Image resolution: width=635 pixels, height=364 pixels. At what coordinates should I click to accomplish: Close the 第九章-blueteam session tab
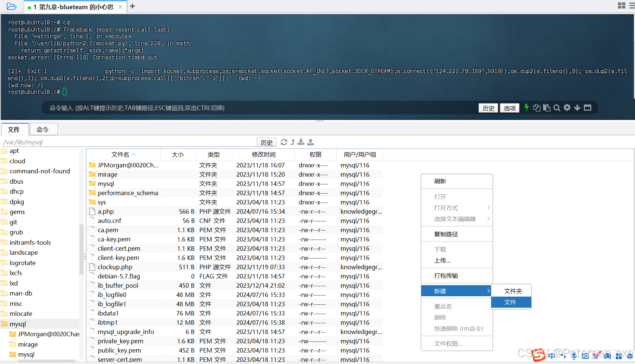coord(120,7)
